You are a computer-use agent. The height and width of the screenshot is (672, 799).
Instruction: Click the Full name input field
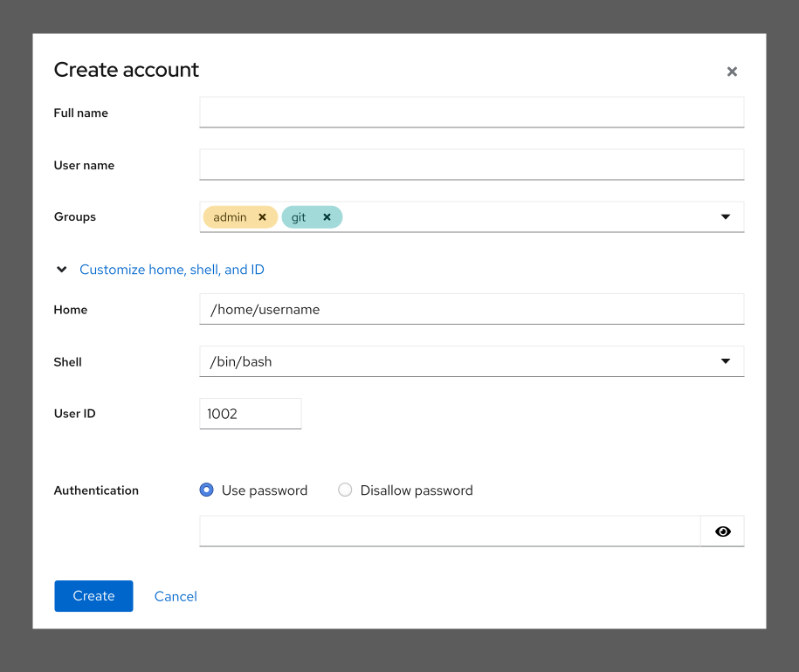[x=472, y=112]
